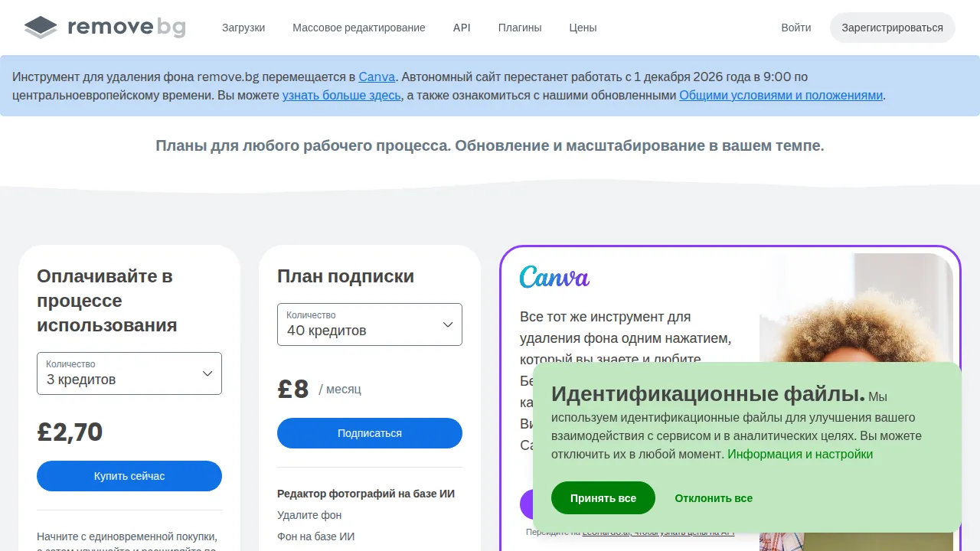The image size is (980, 551).
Task: Open the Загрузки menu item
Action: coord(243,28)
